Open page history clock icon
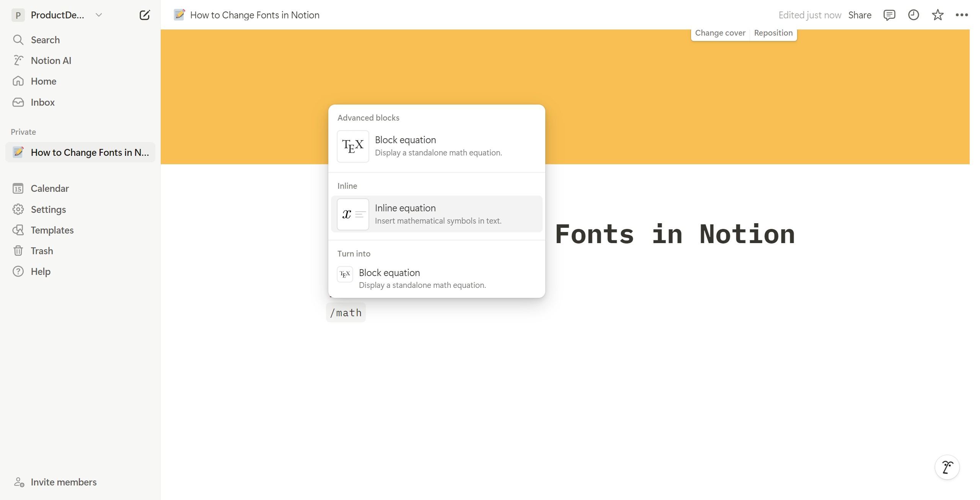The width and height of the screenshot is (980, 500). pos(913,15)
